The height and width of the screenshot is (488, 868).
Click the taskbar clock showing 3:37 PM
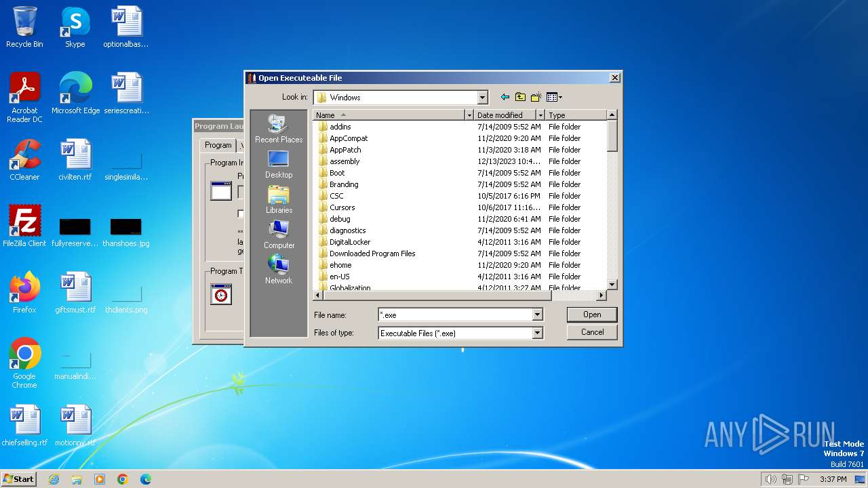click(833, 479)
